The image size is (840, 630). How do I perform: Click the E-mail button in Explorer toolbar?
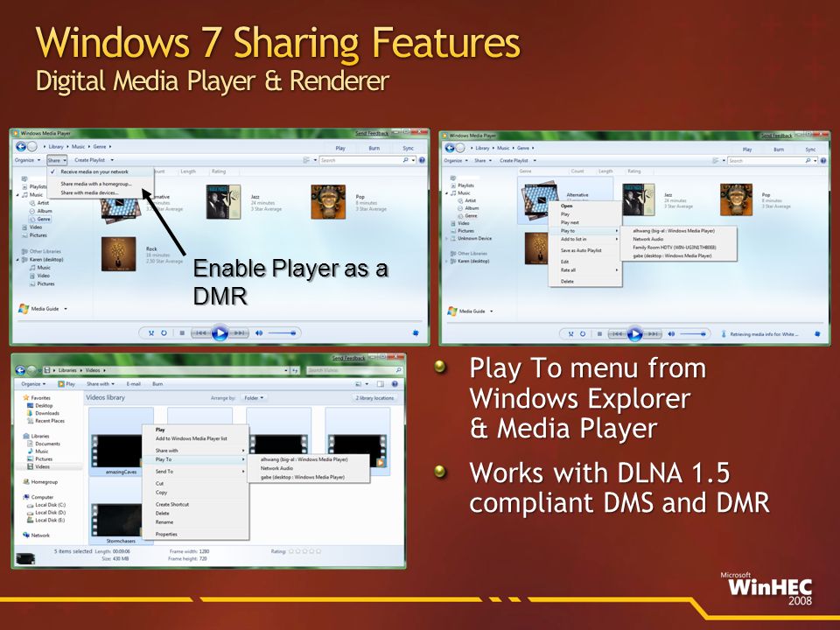pyautogui.click(x=133, y=384)
